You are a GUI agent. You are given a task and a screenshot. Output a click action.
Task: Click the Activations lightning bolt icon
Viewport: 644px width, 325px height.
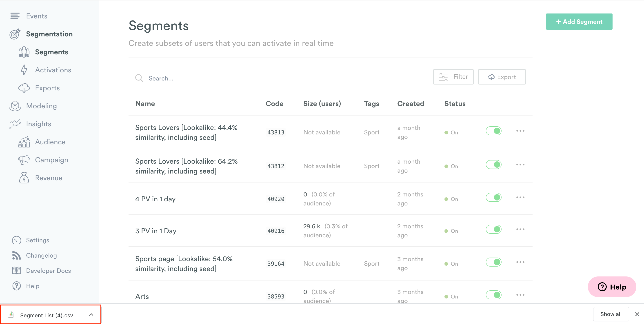tap(24, 70)
